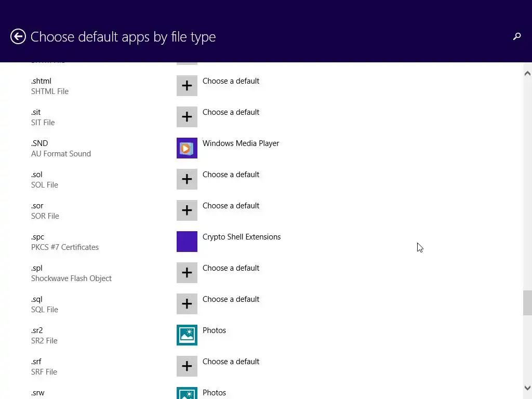532x399 pixels.
Task: Click the vertical scrollbar thumb
Action: 527,303
